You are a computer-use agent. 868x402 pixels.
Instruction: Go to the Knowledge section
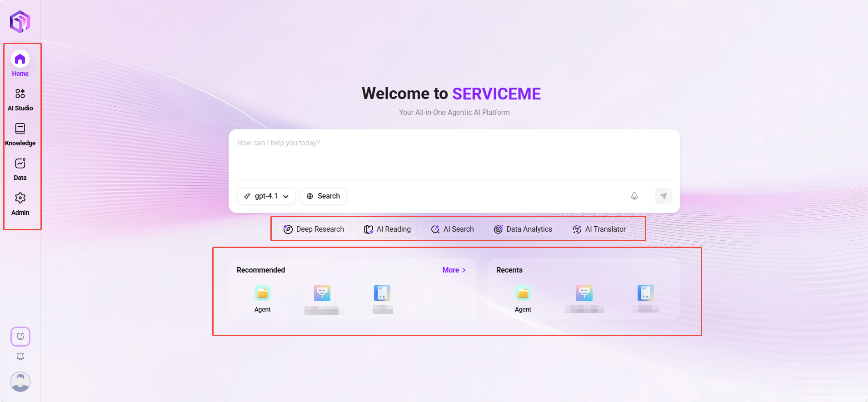tap(20, 134)
